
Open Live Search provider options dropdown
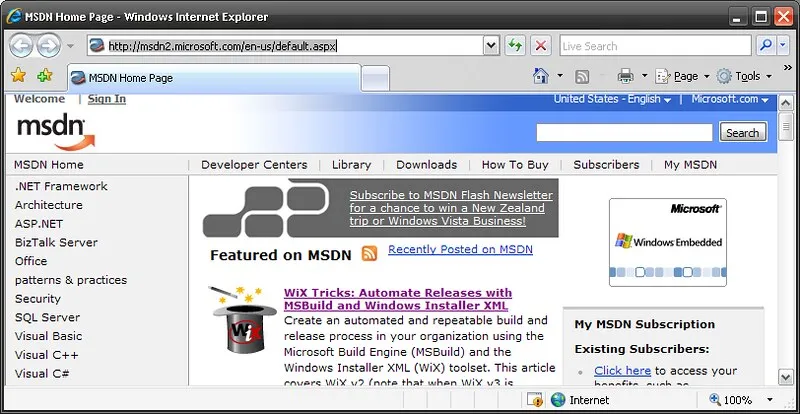coord(783,46)
